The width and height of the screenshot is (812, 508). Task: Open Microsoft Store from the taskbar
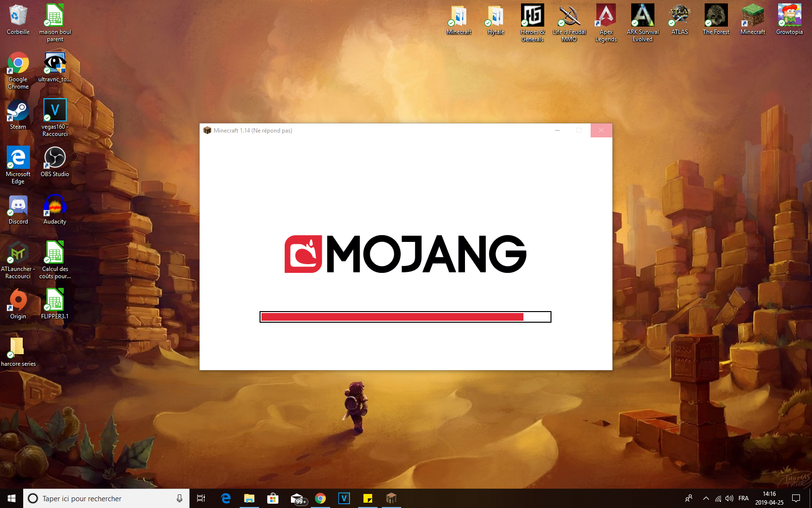point(273,498)
